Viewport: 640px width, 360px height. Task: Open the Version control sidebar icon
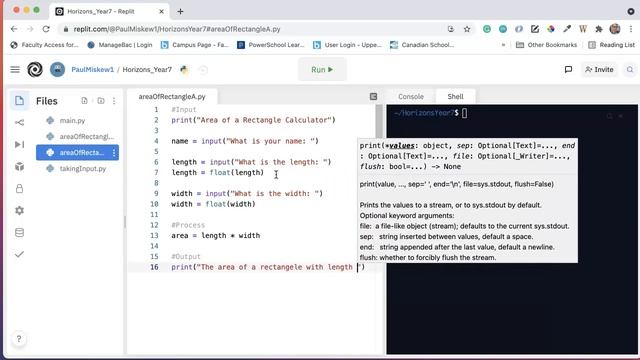point(19,122)
